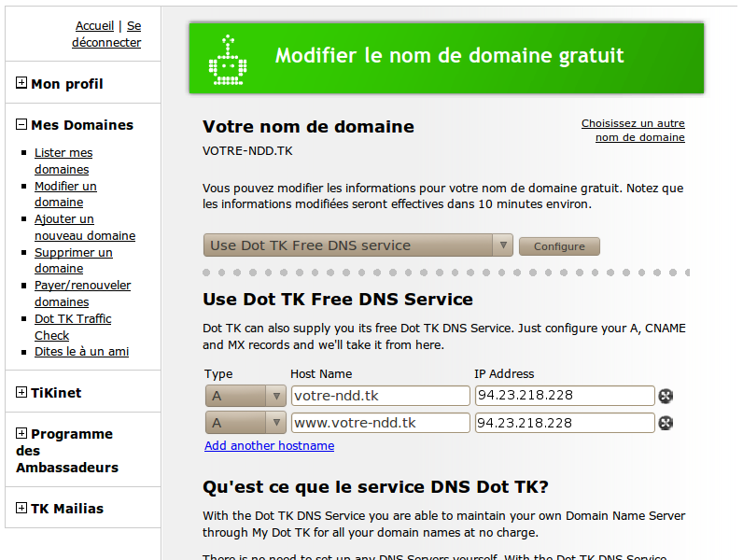Open Ajouter un nouveau domaine
Image resolution: width=743 pixels, height=560 pixels.
[x=85, y=227]
